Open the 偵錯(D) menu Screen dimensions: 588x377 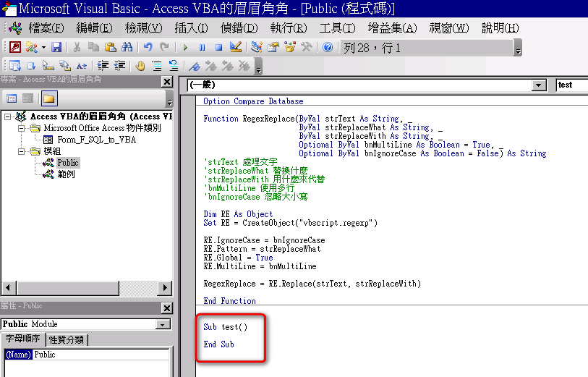tap(239, 28)
